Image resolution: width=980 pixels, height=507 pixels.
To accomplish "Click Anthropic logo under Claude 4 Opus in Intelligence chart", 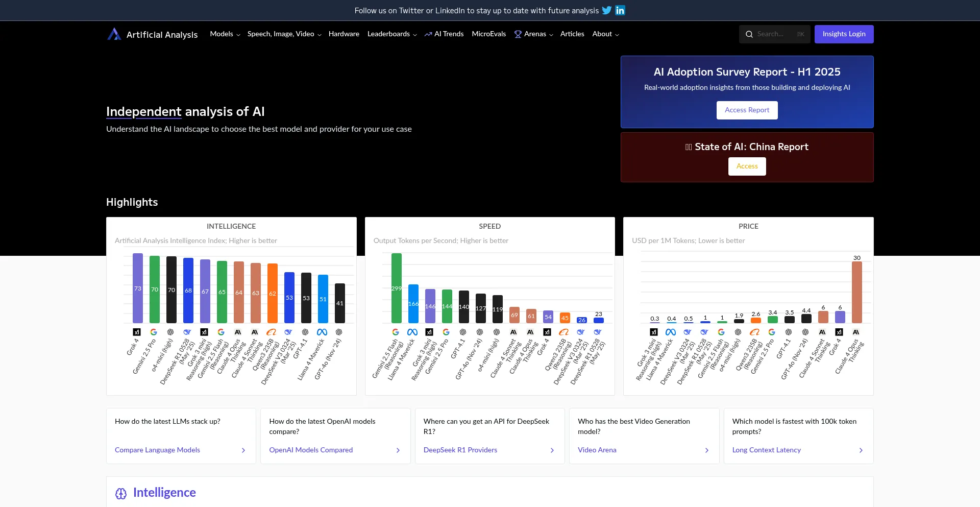I will click(x=238, y=332).
